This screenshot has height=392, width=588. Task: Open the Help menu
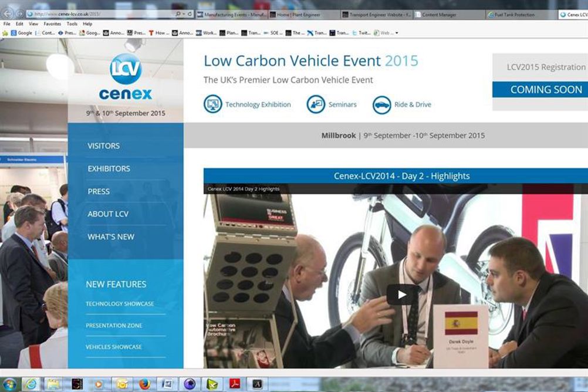click(87, 23)
